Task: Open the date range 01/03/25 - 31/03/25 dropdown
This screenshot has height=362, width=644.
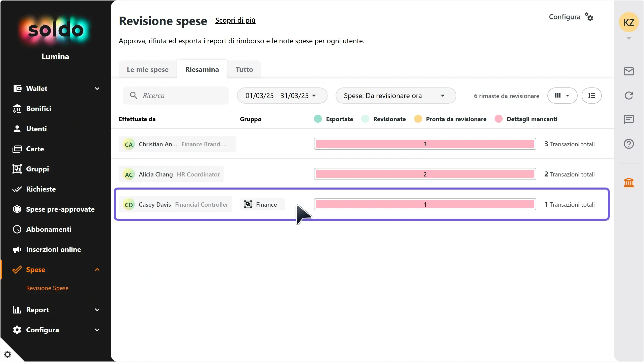Action: pyautogui.click(x=282, y=96)
